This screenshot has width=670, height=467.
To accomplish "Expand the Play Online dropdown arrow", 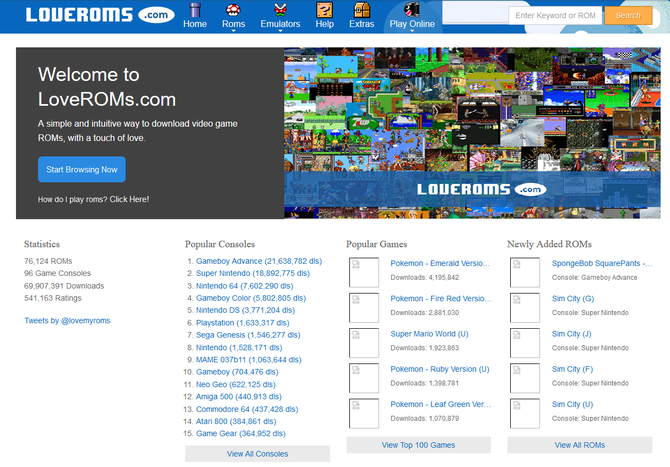I will pyautogui.click(x=412, y=31).
